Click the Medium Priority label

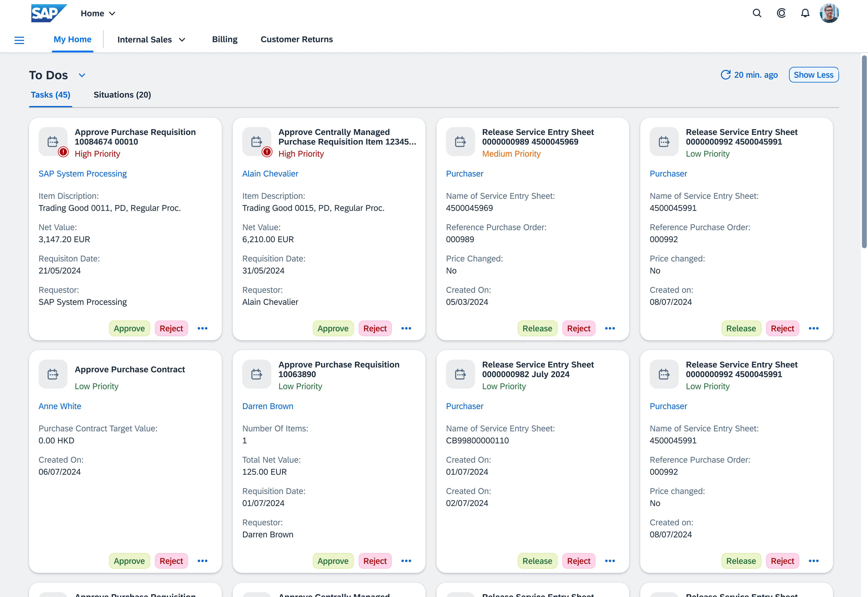tap(511, 154)
